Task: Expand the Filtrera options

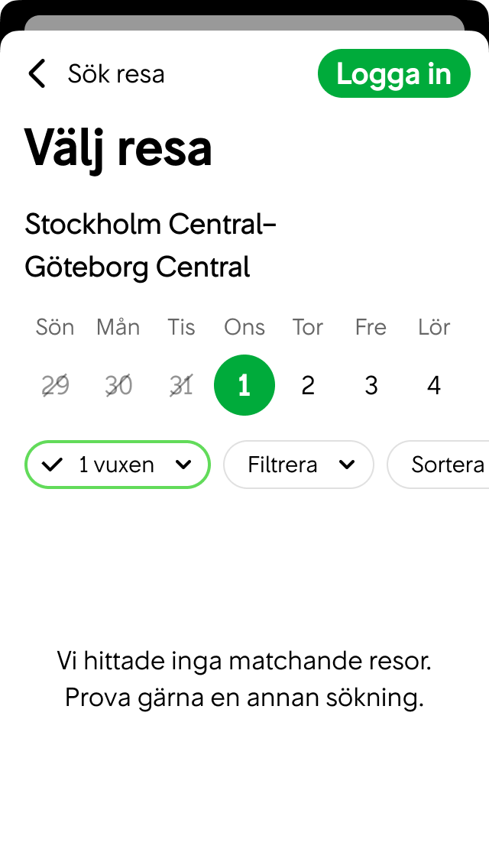Action: coord(298,465)
